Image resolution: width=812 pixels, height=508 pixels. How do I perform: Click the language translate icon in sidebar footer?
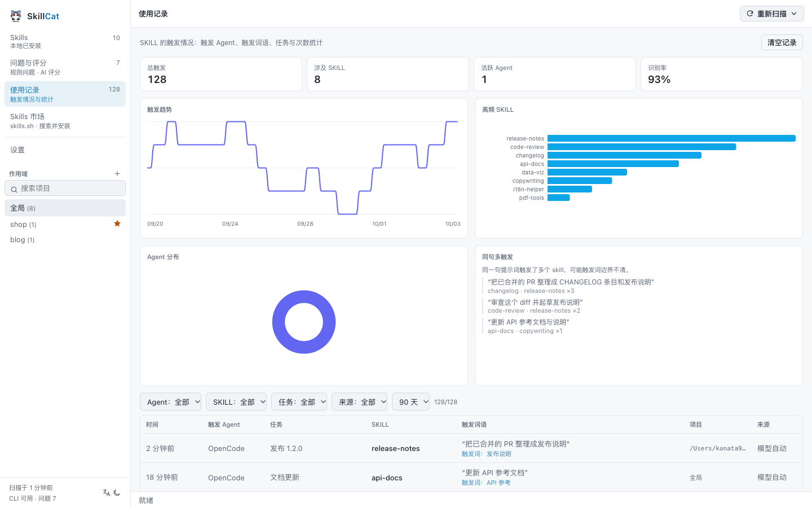(x=107, y=493)
